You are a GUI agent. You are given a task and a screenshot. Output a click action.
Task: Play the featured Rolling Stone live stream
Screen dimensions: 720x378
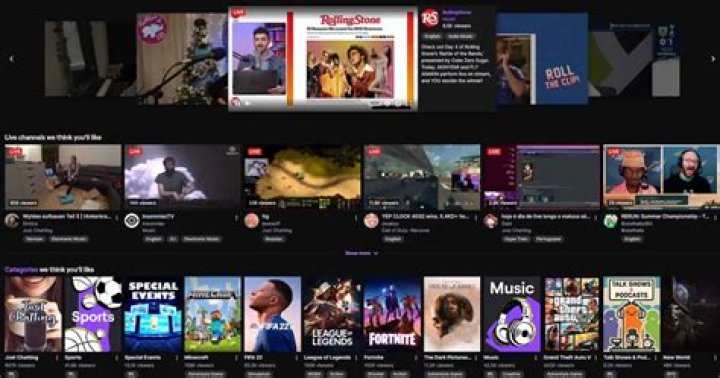(322, 58)
